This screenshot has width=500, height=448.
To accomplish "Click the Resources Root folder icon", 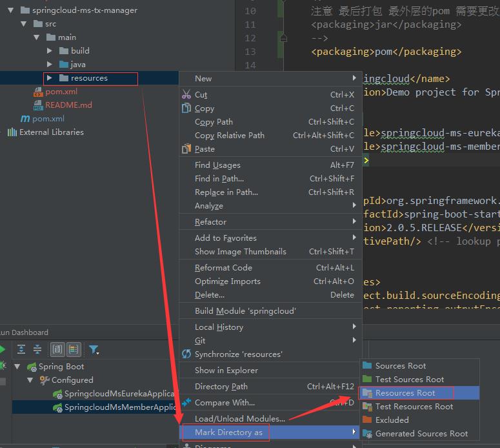I will (x=367, y=392).
